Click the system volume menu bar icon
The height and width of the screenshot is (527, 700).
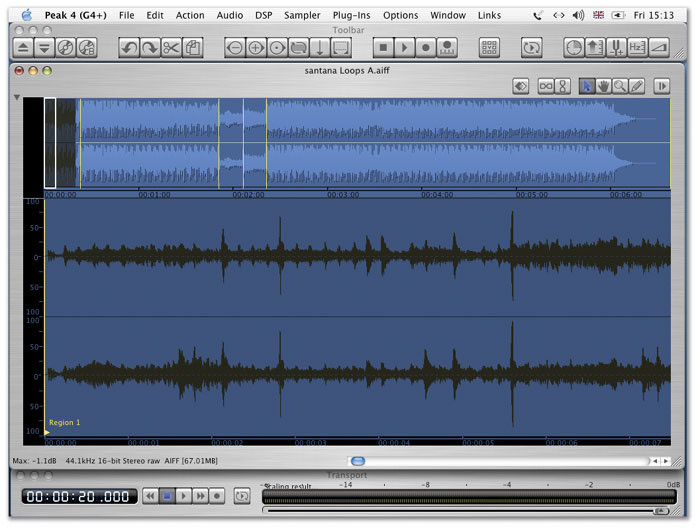click(579, 15)
